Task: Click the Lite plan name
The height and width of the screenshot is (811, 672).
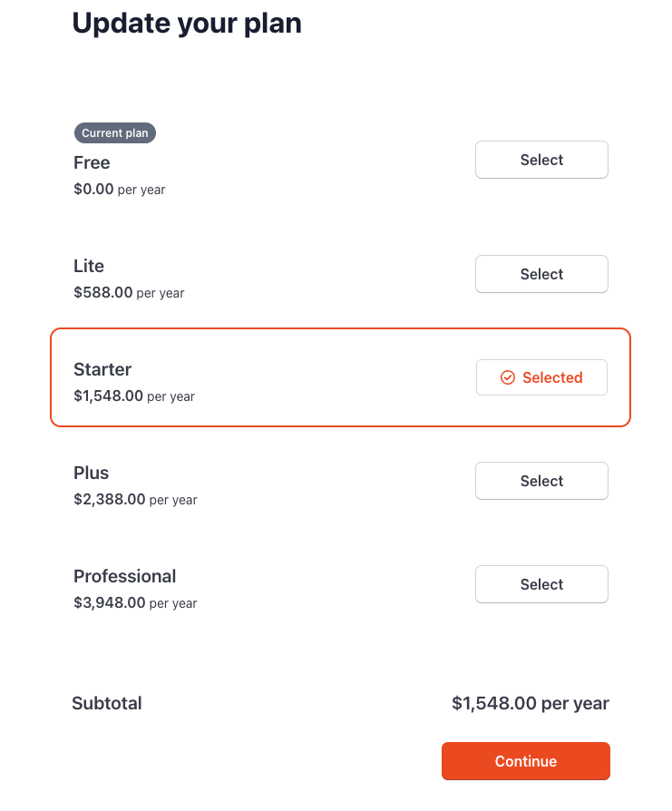Action: (x=89, y=267)
